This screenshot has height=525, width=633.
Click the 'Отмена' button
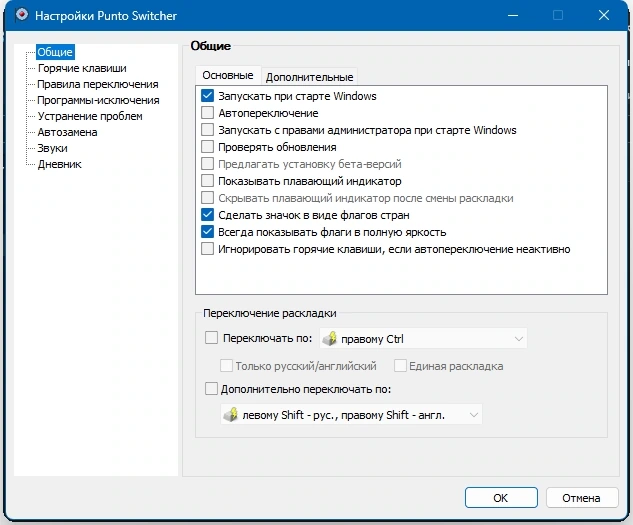[582, 498]
